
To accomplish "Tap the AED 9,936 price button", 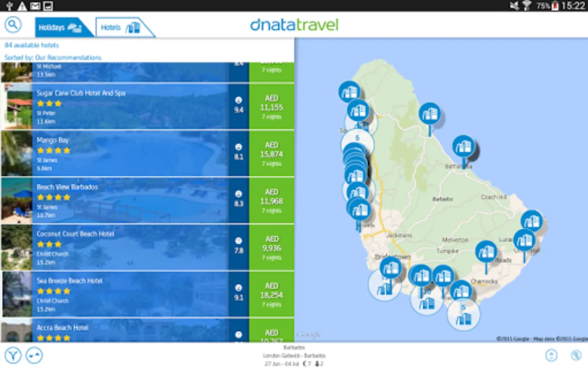I will point(272,247).
